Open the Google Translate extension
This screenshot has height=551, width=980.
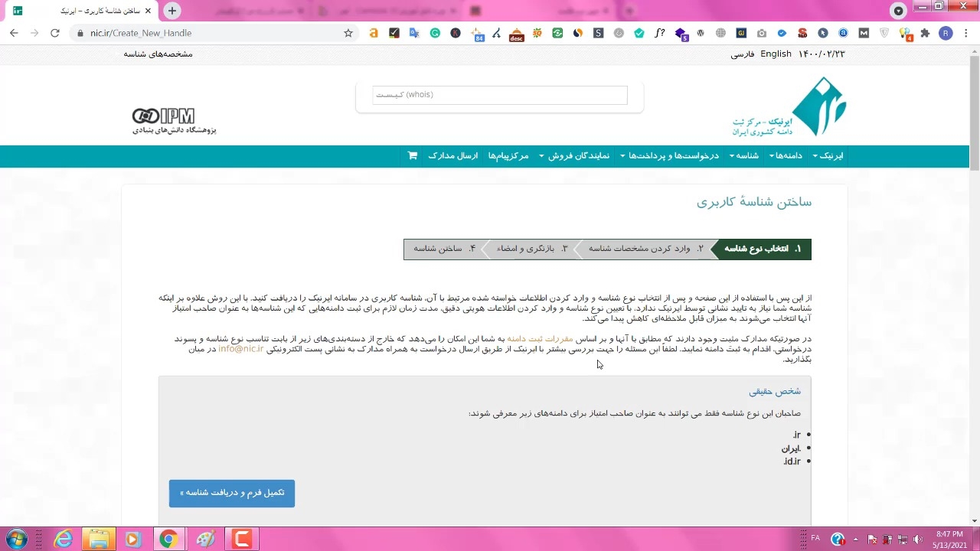[414, 33]
